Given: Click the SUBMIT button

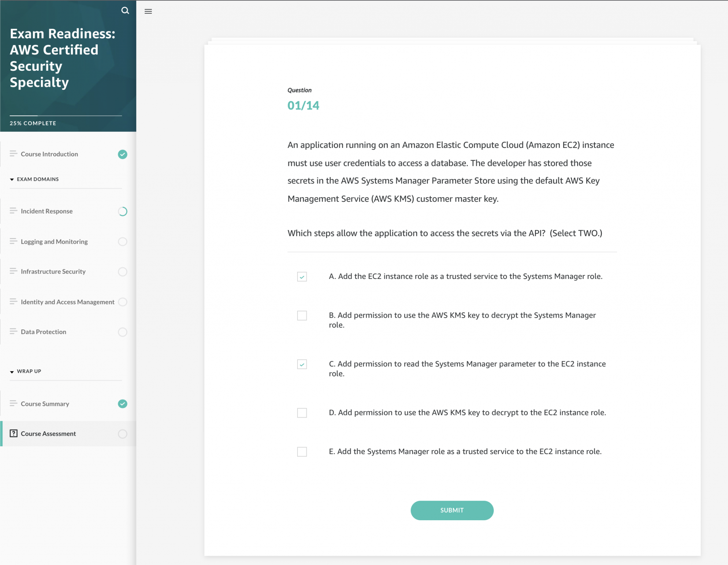Looking at the screenshot, I should click(x=451, y=510).
